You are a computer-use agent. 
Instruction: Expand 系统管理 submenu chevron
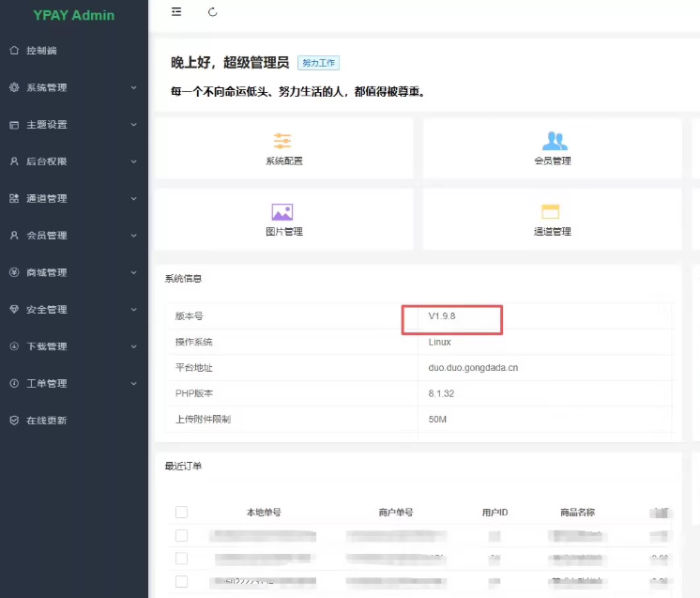tap(134, 87)
